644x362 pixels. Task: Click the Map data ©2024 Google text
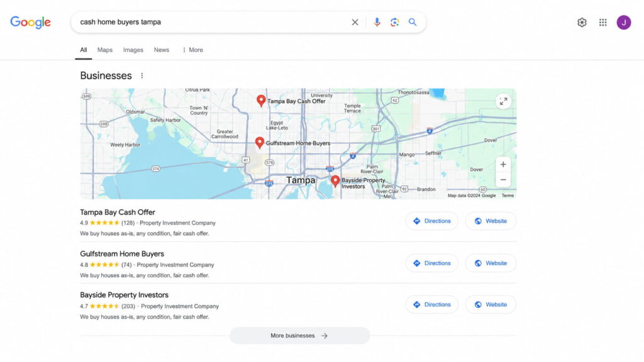[x=472, y=196]
